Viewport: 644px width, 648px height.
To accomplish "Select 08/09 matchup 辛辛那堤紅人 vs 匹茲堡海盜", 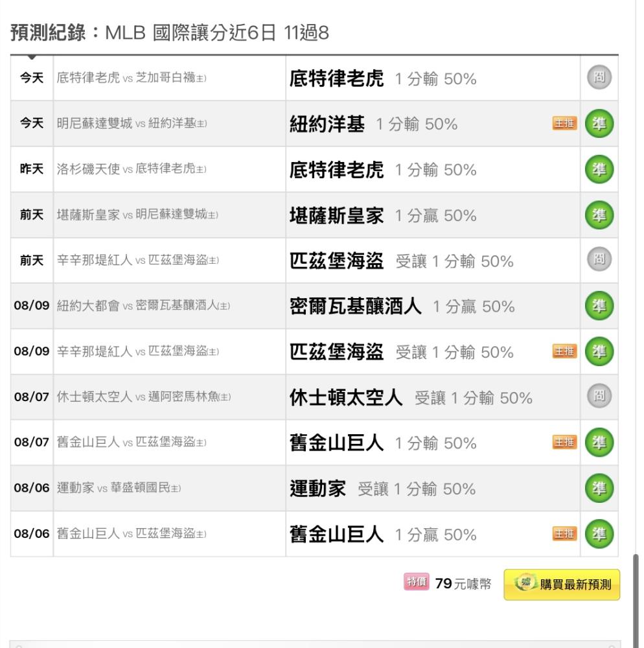I will (137, 351).
